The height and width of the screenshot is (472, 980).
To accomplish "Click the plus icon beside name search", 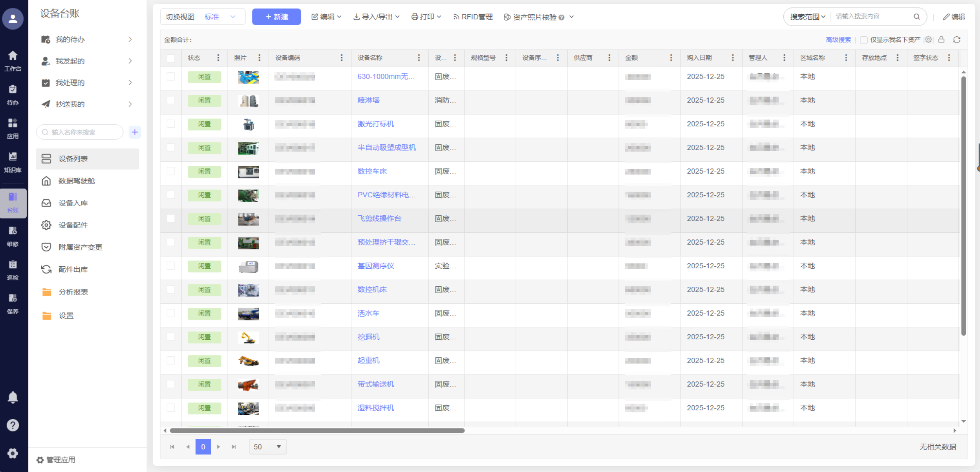I will (135, 132).
